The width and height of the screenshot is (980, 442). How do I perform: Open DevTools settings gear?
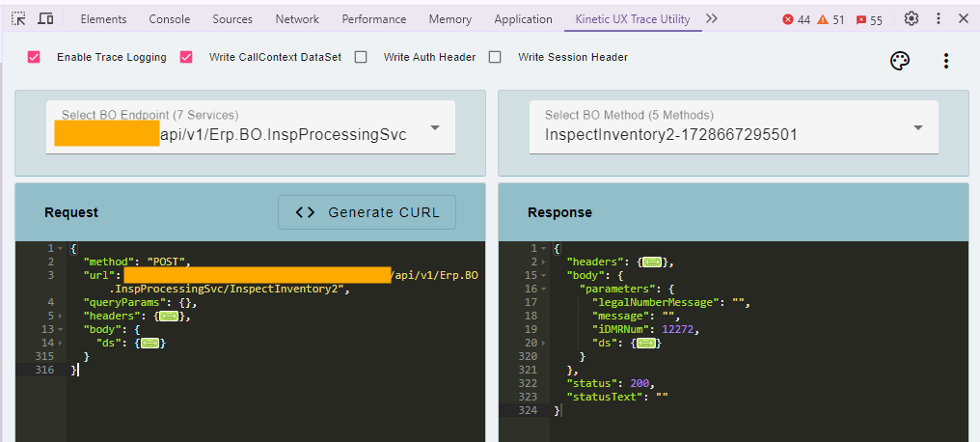click(912, 18)
